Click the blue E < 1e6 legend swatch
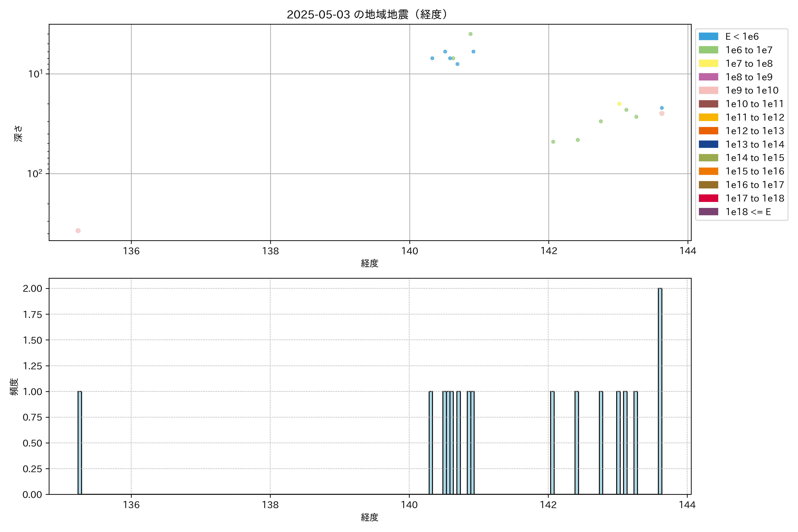 pyautogui.click(x=708, y=37)
